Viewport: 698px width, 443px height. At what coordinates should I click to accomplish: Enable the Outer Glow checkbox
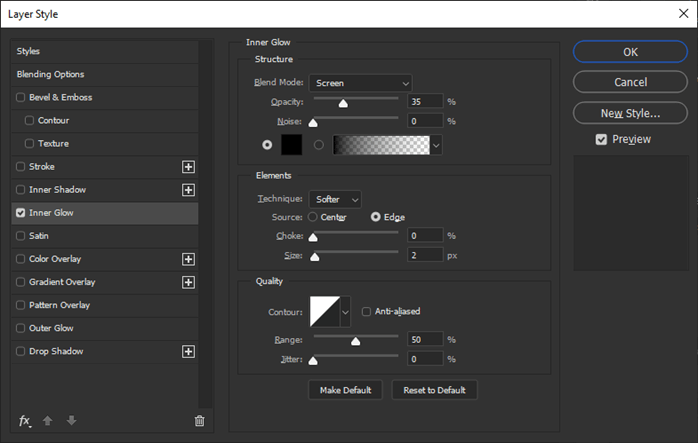tap(20, 328)
